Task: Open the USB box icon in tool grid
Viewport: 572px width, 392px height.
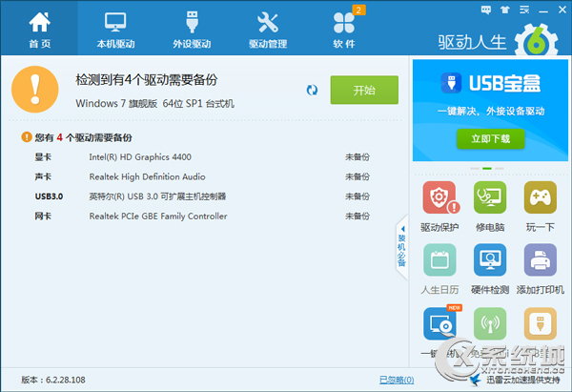Action: click(x=541, y=323)
